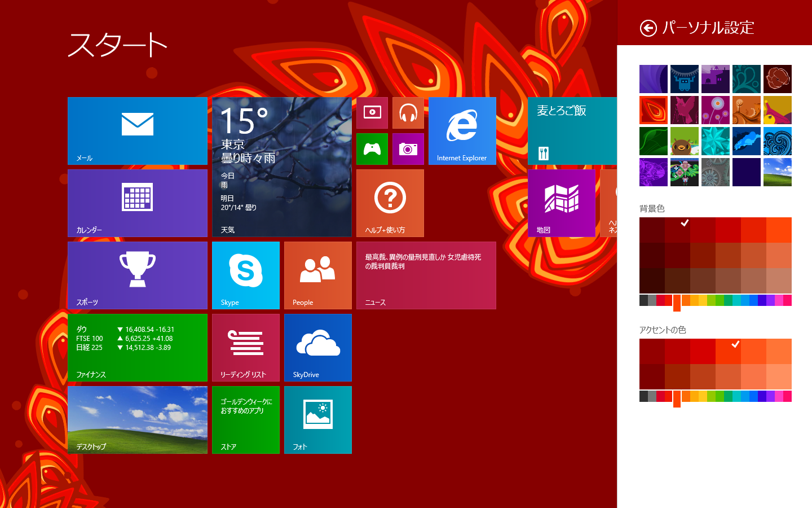This screenshot has width=812, height=508.
Task: Select the blue cloud feather background thumbnail
Action: click(x=747, y=141)
